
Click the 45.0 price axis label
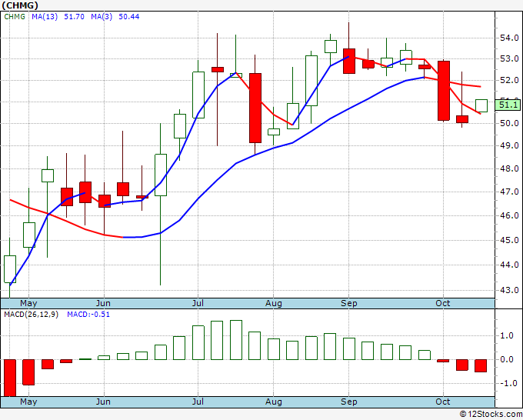tap(509, 240)
